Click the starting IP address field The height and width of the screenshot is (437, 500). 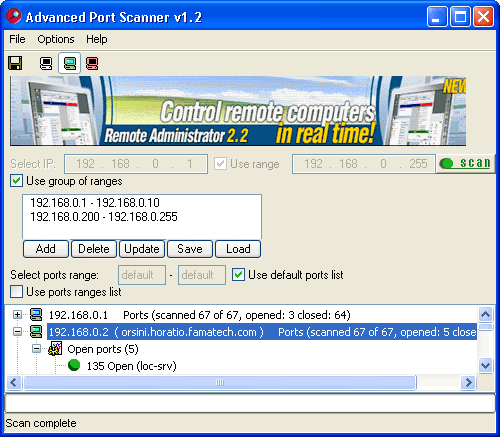136,164
